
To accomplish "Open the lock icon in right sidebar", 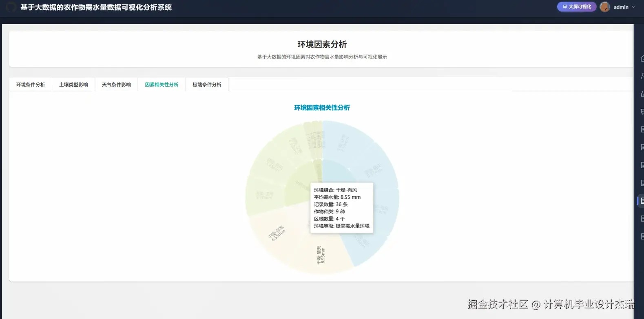I will pos(642,94).
